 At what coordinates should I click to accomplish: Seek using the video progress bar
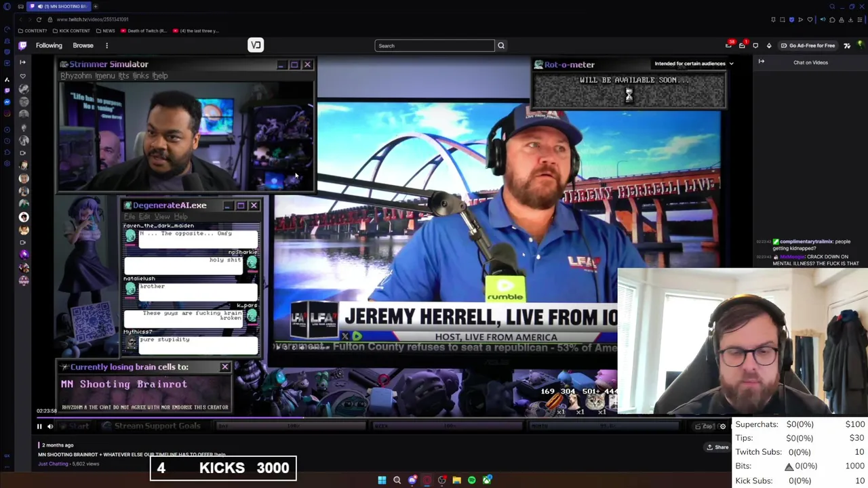(384, 418)
